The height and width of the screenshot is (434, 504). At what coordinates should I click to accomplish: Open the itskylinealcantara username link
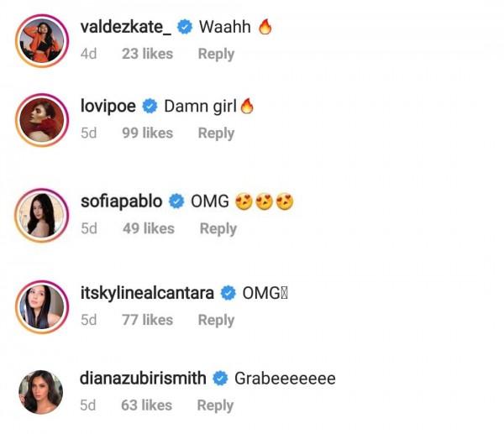[148, 293]
